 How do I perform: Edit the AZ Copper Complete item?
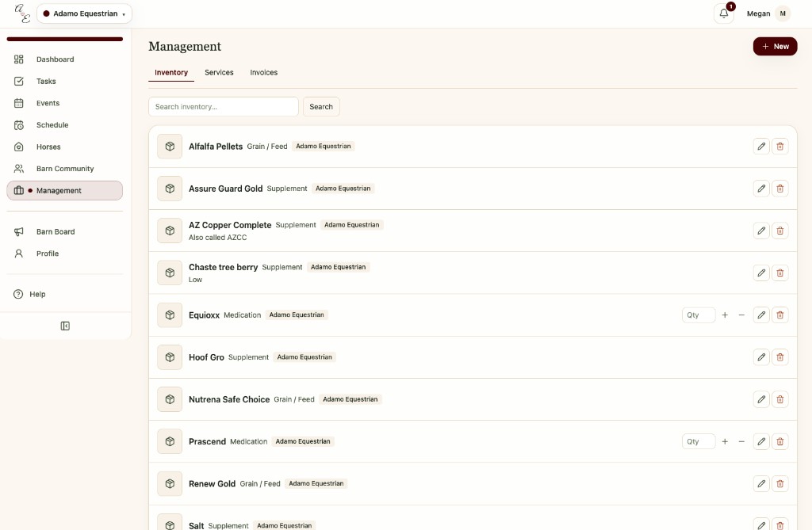tap(760, 231)
